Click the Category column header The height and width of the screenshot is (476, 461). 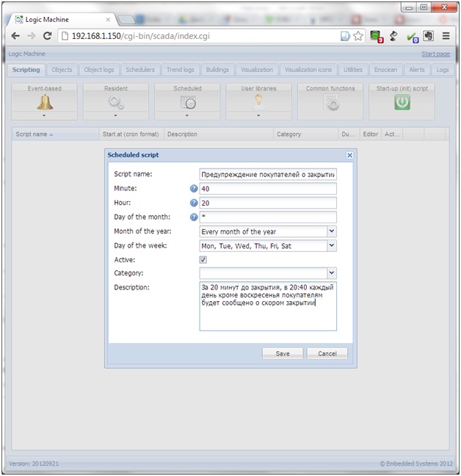click(305, 134)
